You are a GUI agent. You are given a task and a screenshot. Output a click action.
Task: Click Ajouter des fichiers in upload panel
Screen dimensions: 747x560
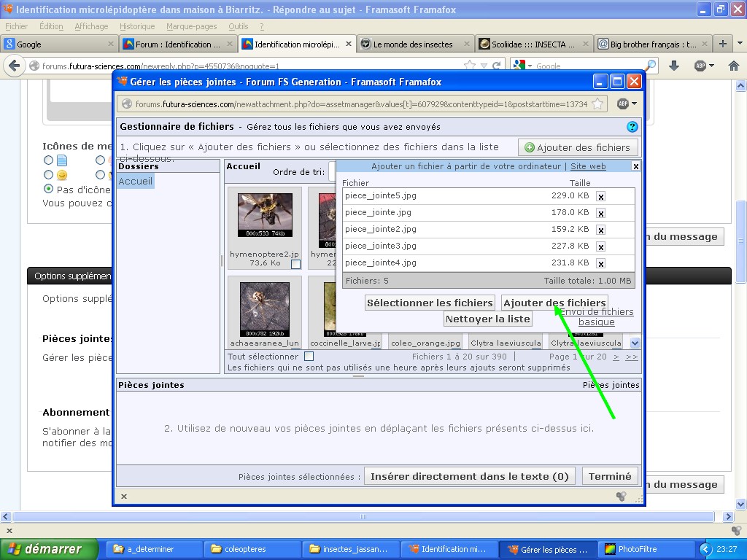(x=554, y=303)
